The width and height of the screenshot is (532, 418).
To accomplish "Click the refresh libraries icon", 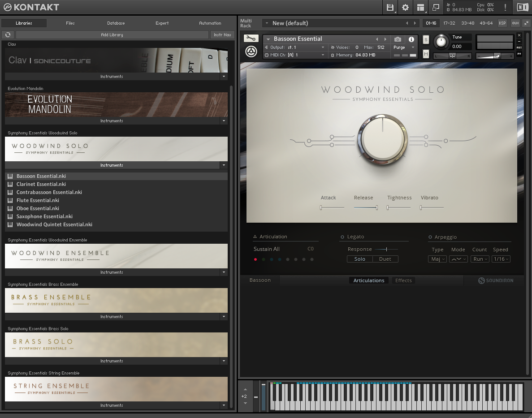I will (x=8, y=34).
